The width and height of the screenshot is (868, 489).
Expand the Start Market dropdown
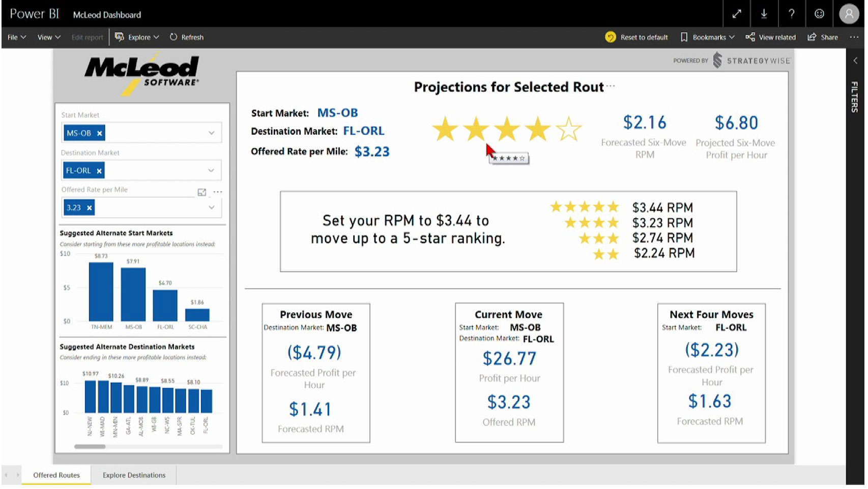(211, 133)
